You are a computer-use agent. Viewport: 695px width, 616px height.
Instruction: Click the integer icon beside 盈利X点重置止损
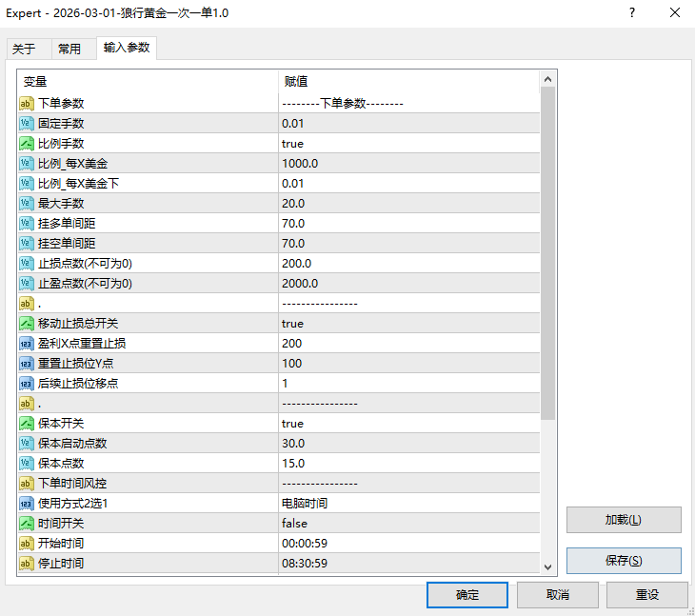(26, 343)
